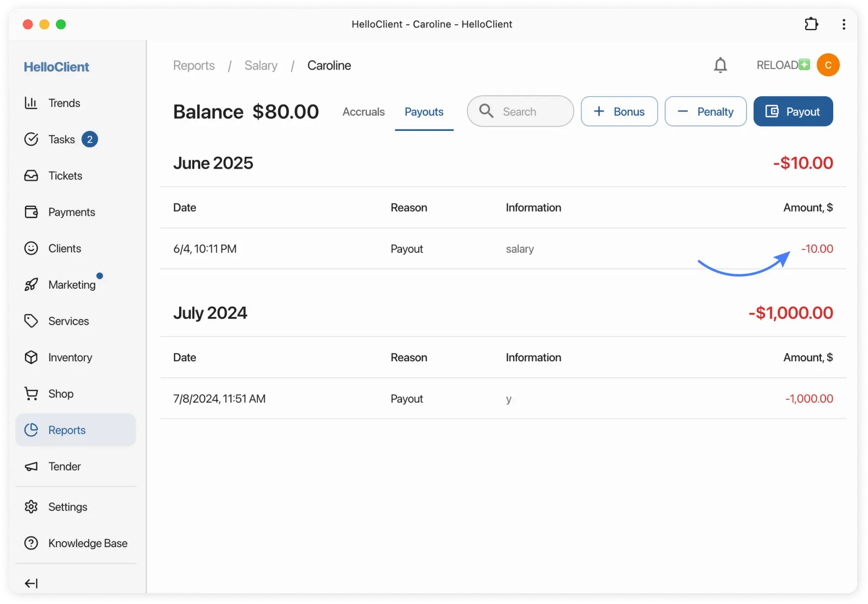Apply a Penalty deduction
Image resolution: width=868 pixels, height=604 pixels.
click(705, 111)
